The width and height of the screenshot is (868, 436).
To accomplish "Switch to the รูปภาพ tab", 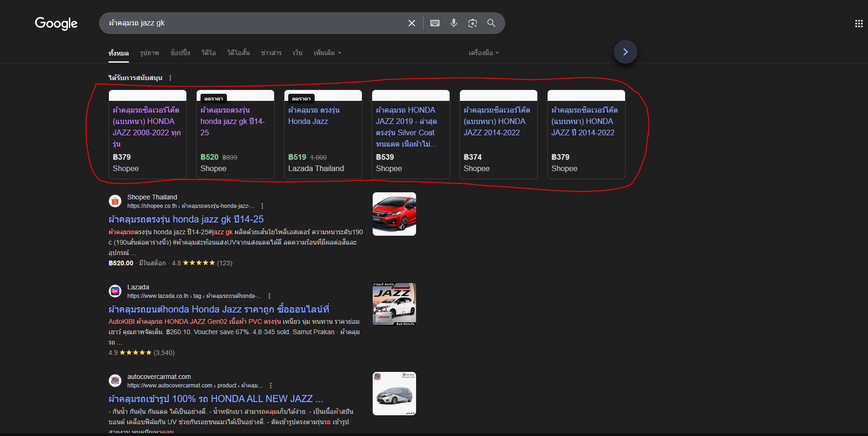I will pyautogui.click(x=150, y=53).
